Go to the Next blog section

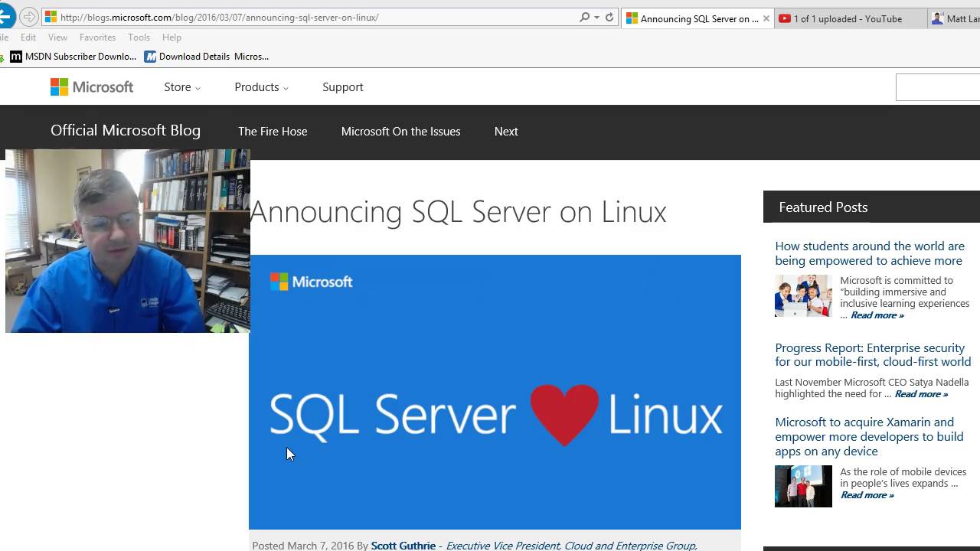coord(506,132)
